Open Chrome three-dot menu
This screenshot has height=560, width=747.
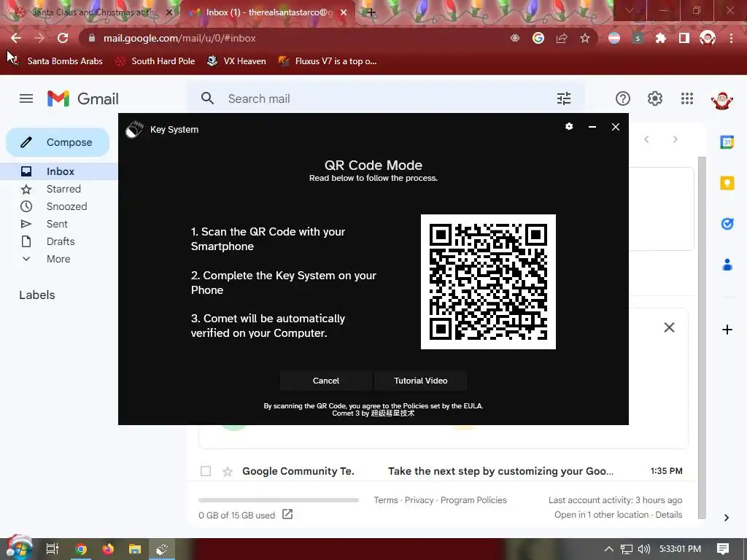click(x=731, y=38)
